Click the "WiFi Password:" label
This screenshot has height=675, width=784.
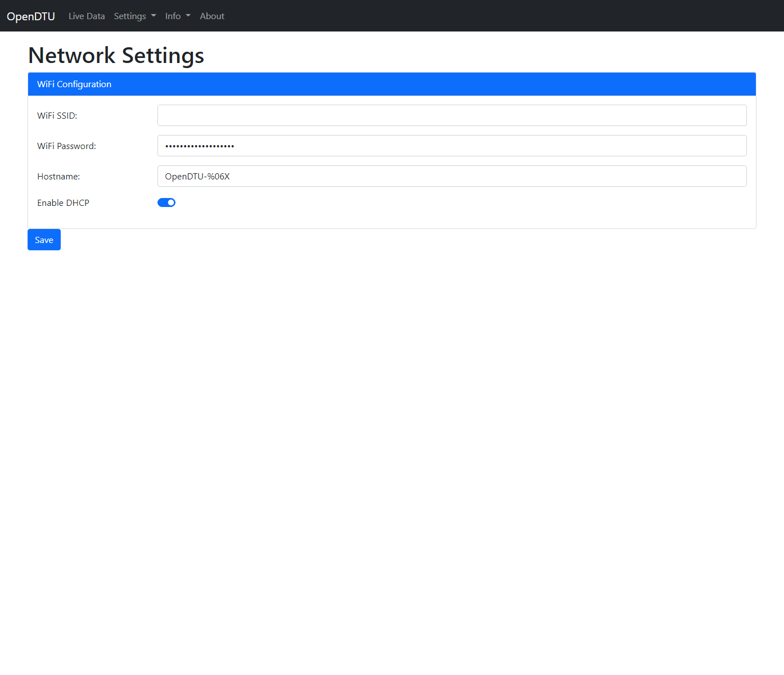[66, 146]
